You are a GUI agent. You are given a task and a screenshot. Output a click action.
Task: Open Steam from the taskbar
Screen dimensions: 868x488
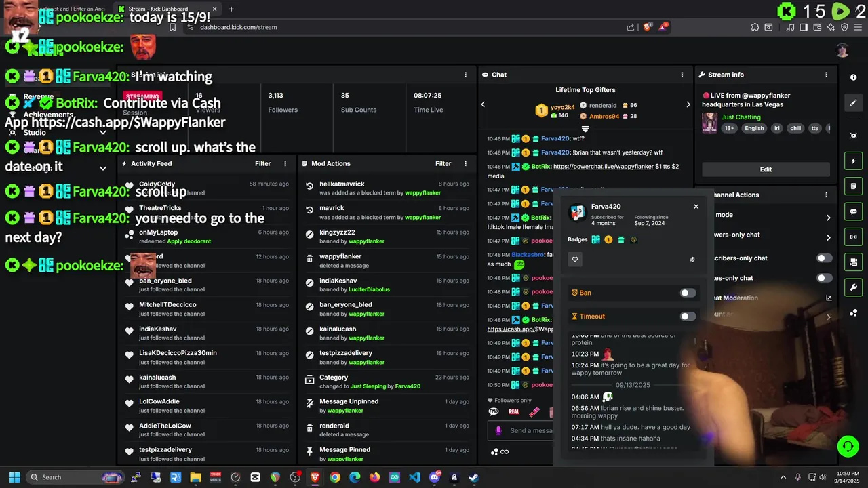pyautogui.click(x=474, y=477)
